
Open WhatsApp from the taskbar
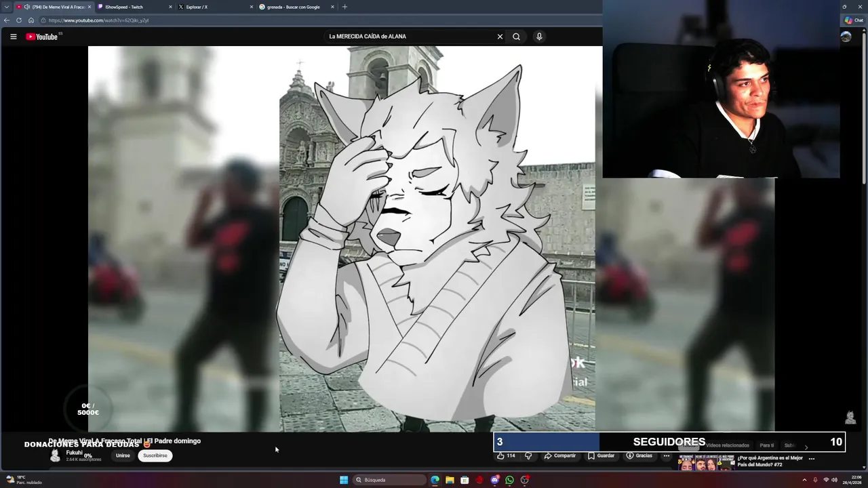pos(509,480)
